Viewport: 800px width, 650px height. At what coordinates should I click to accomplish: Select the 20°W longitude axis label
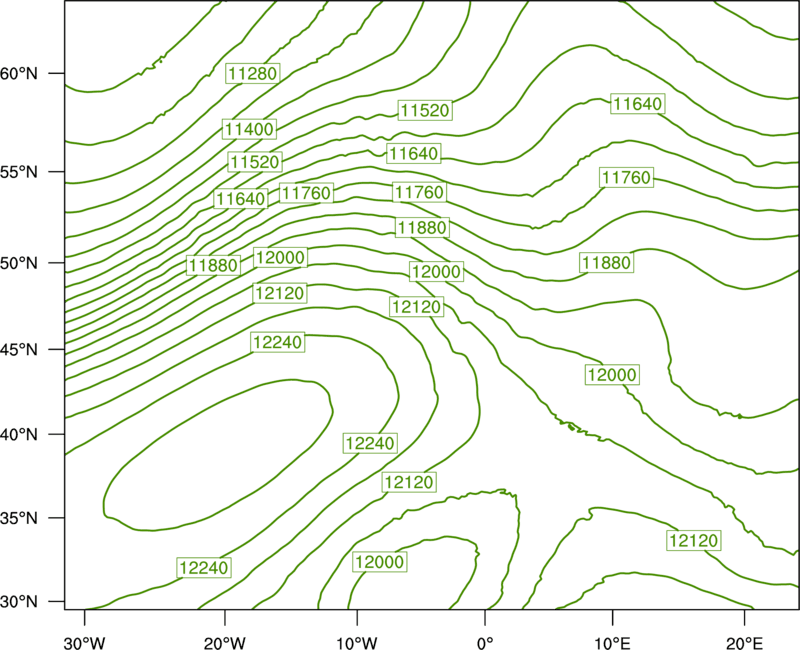224,643
